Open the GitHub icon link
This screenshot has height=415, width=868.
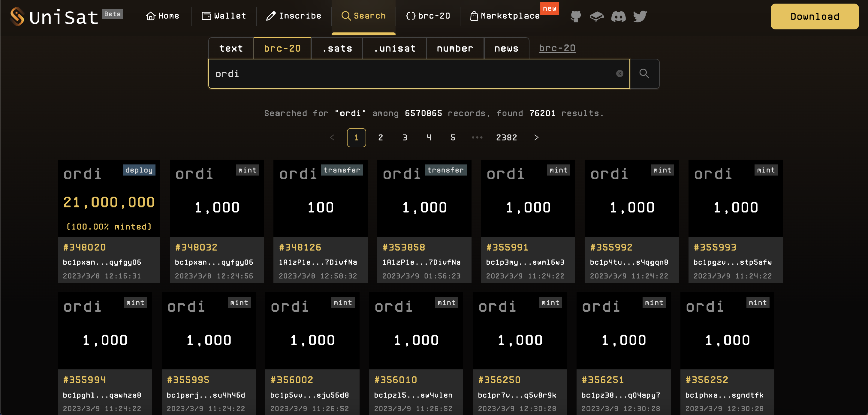pyautogui.click(x=576, y=16)
